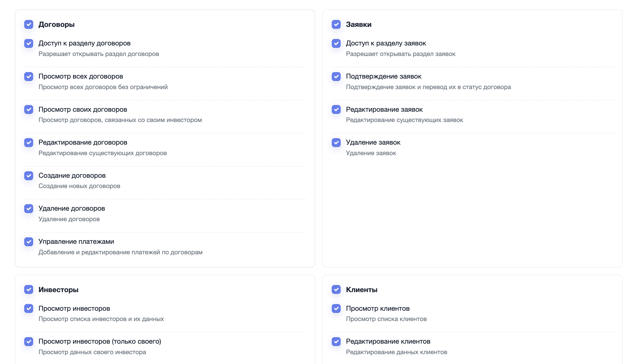Disable Просмотр всех договоров
The width and height of the screenshot is (637, 364).
point(28,77)
